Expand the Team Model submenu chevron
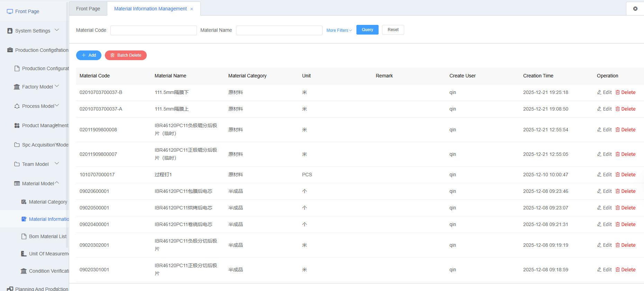Image resolution: width=644 pixels, height=291 pixels. [x=57, y=163]
